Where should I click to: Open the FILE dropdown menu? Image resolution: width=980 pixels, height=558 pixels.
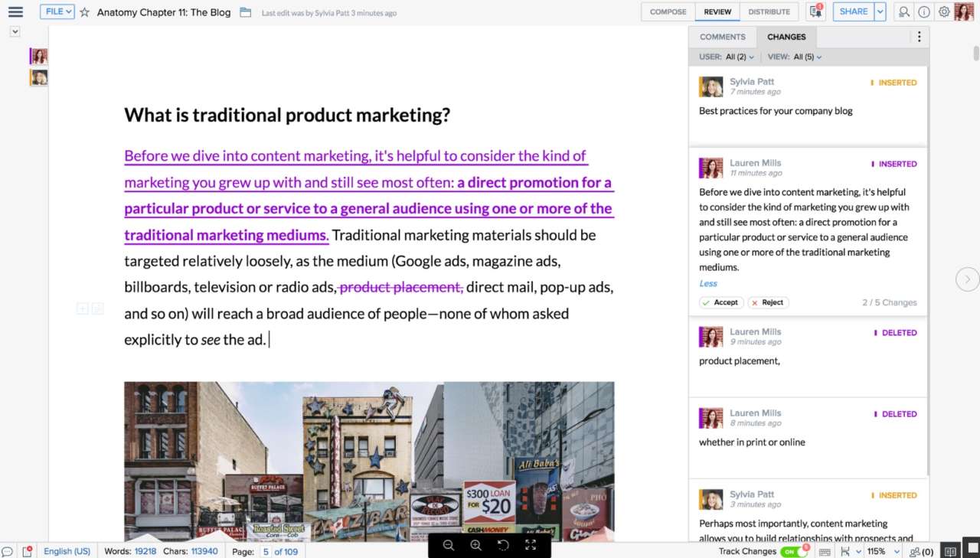[x=57, y=12]
